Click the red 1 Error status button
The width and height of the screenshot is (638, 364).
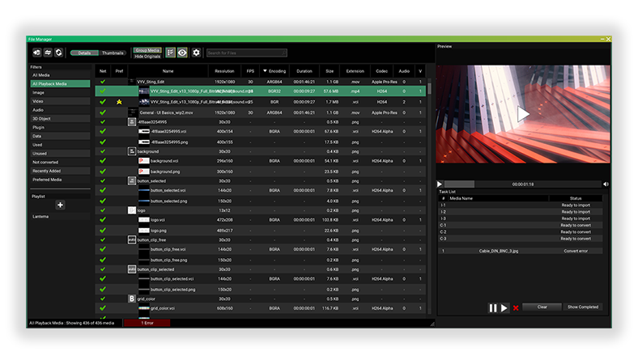click(x=147, y=323)
